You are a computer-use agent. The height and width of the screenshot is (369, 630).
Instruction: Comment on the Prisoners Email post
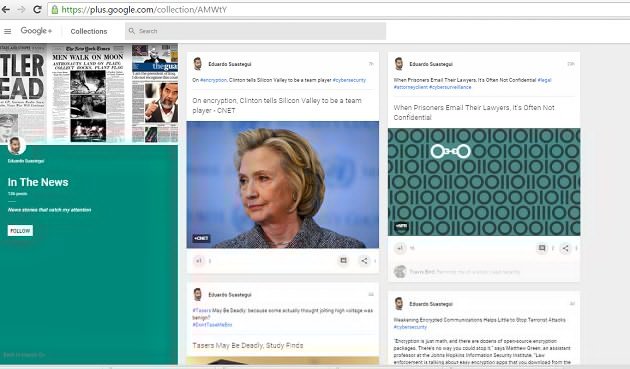coord(542,248)
